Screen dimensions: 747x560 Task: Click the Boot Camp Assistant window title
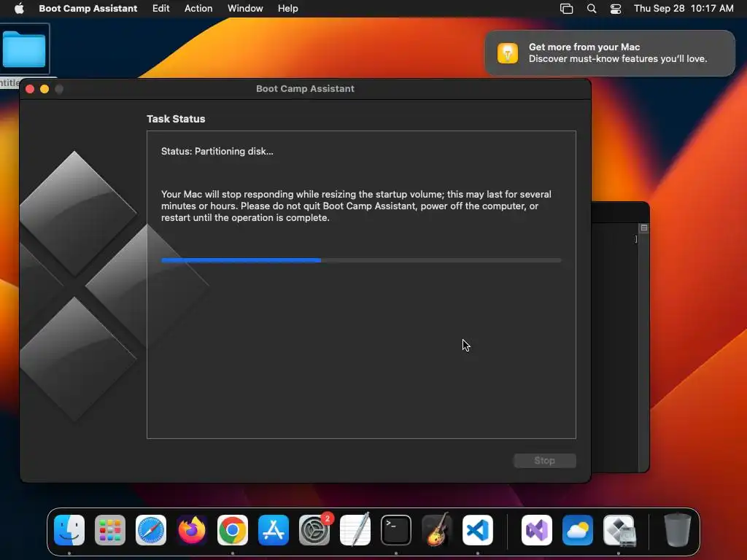click(x=305, y=88)
